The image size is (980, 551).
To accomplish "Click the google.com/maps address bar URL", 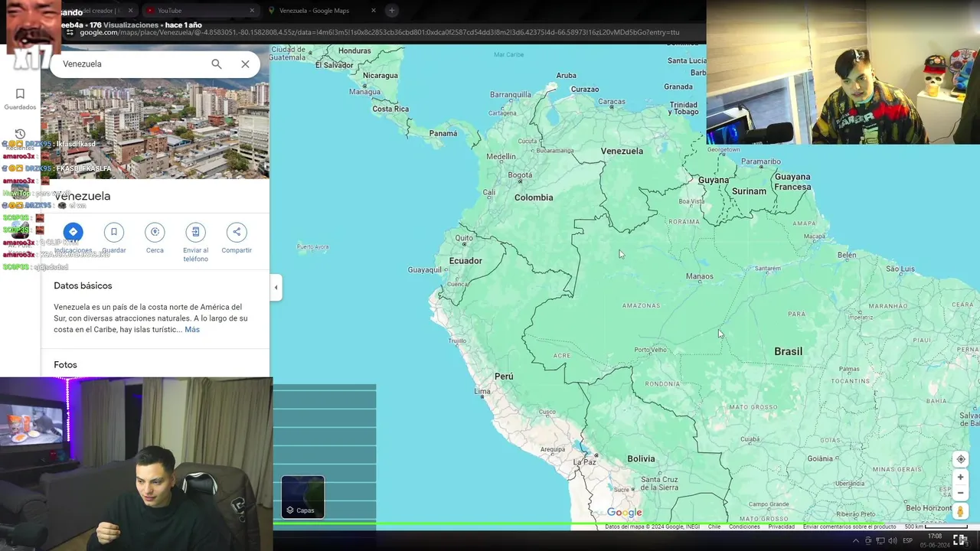I will [379, 32].
